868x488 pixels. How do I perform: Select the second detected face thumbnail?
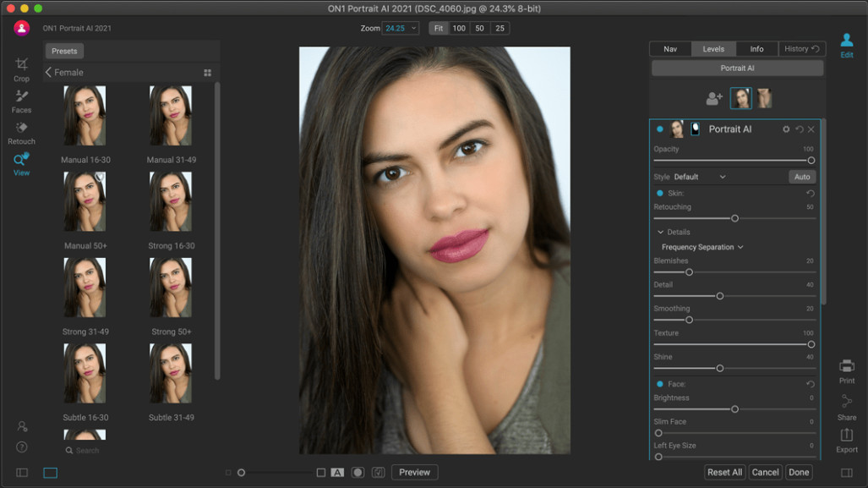pos(765,99)
